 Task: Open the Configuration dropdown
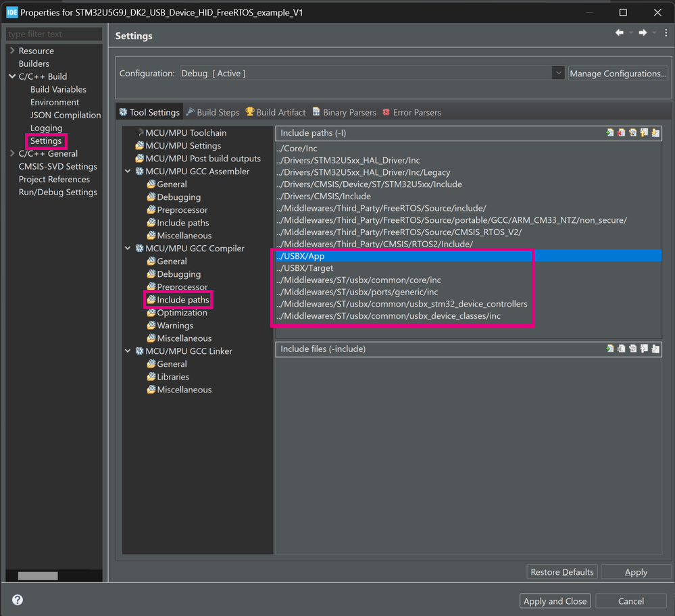[558, 73]
